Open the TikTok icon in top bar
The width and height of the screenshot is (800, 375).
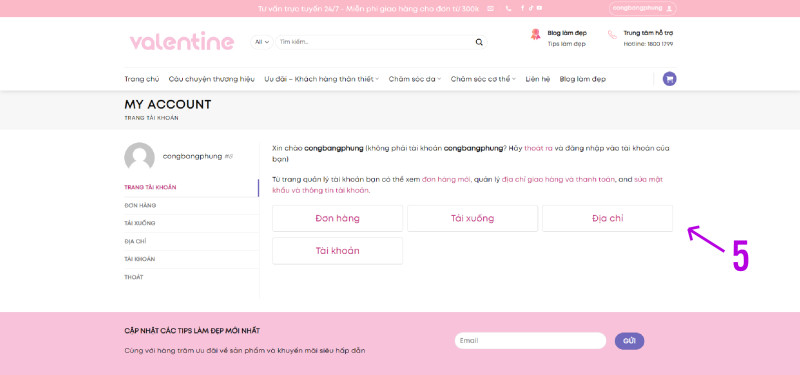pyautogui.click(x=531, y=8)
